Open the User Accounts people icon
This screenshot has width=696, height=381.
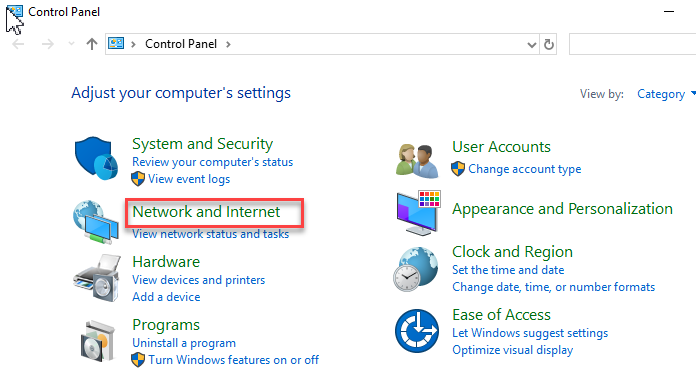coord(416,160)
